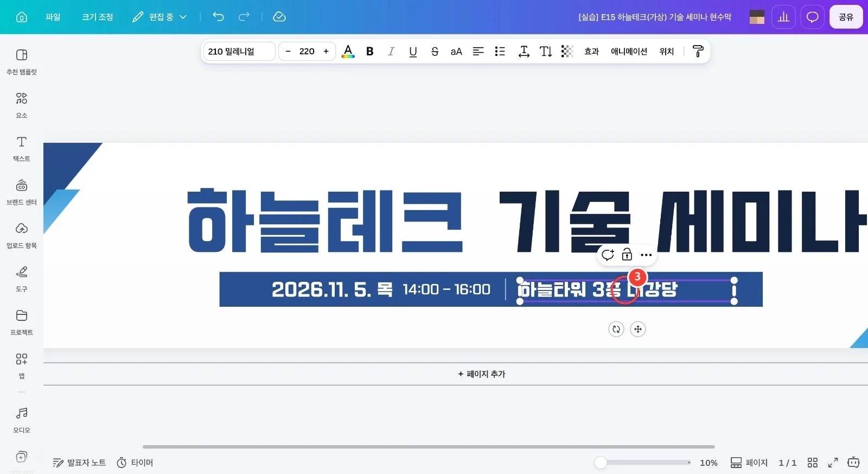Open the 위치 position panel
The height and width of the screenshot is (474, 868).
coord(666,52)
